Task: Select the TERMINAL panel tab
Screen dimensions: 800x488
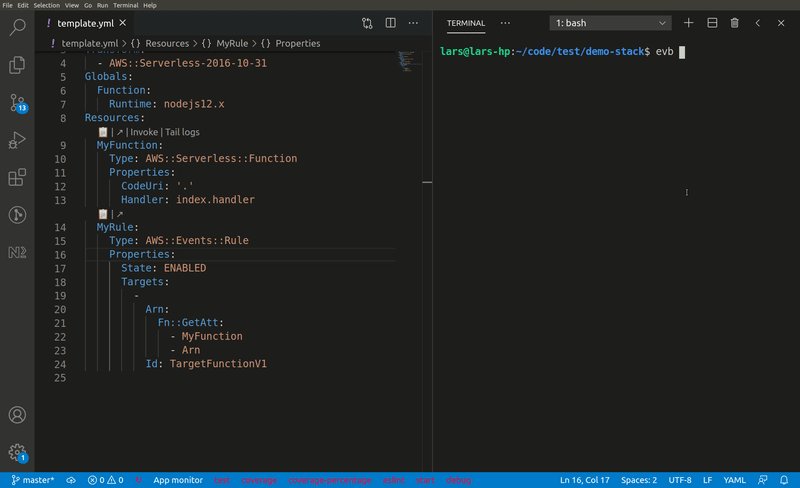Action: [x=466, y=23]
